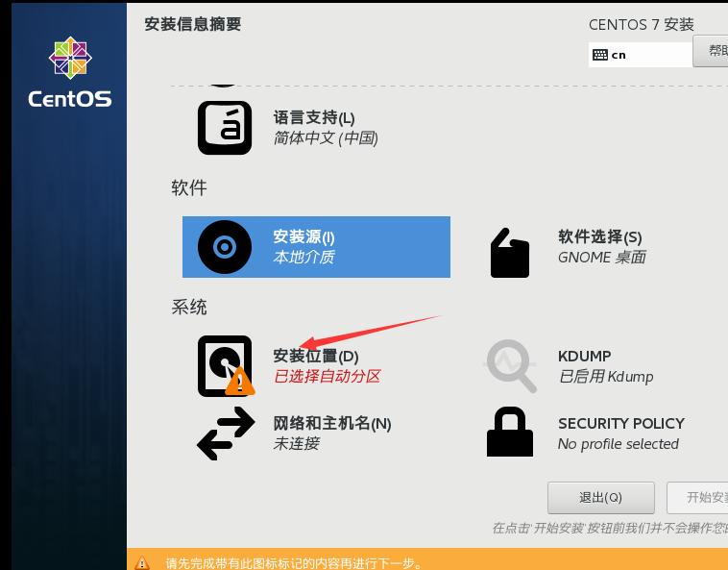Click the text 已启用 Kdump

point(605,377)
